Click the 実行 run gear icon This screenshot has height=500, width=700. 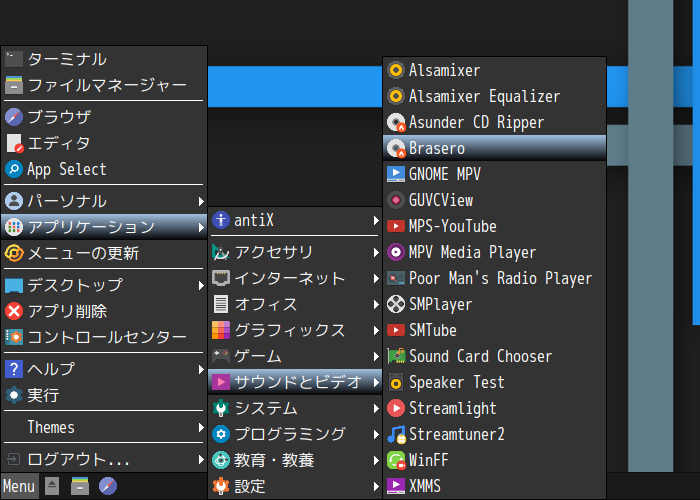(14, 395)
